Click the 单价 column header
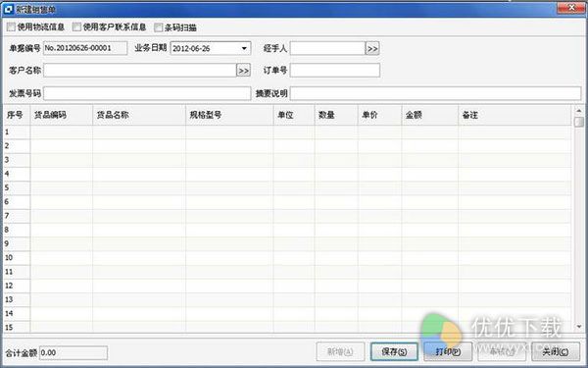The height and width of the screenshot is (368, 588). click(380, 115)
